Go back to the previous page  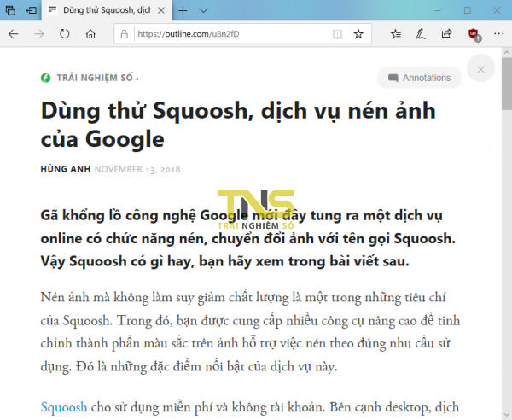[13, 34]
